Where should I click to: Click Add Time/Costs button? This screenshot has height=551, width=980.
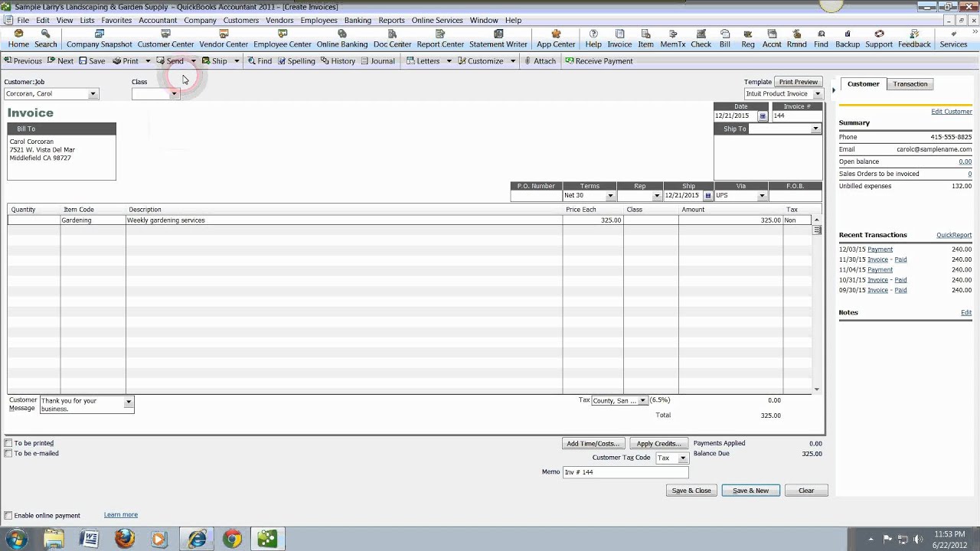593,444
